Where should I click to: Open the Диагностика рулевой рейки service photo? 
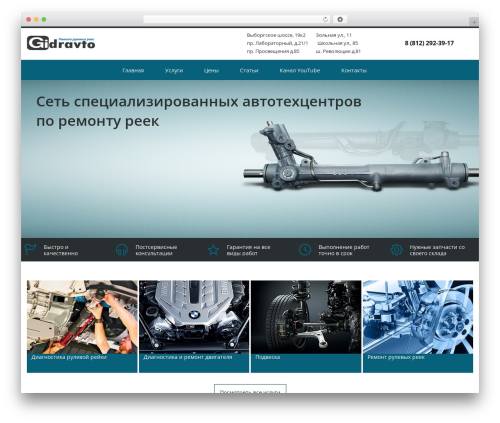pyautogui.click(x=82, y=317)
